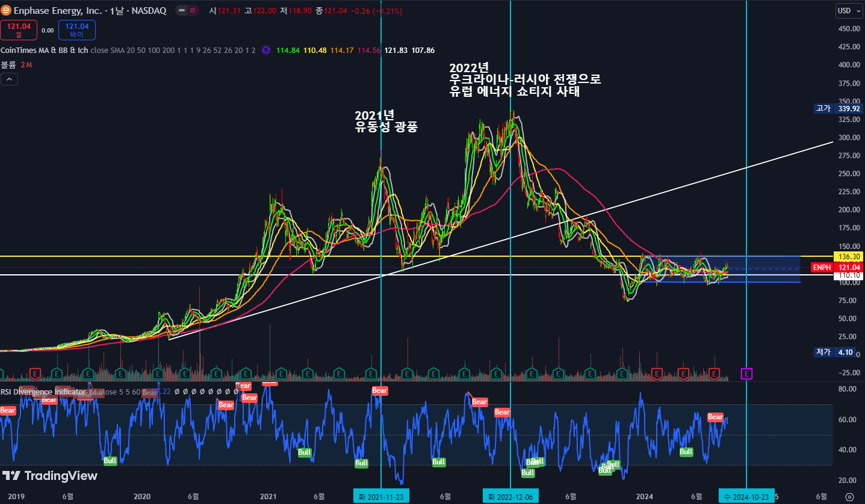The image size is (865, 504).
Task: Click the purple upcoming earnings E marker
Action: click(x=746, y=373)
